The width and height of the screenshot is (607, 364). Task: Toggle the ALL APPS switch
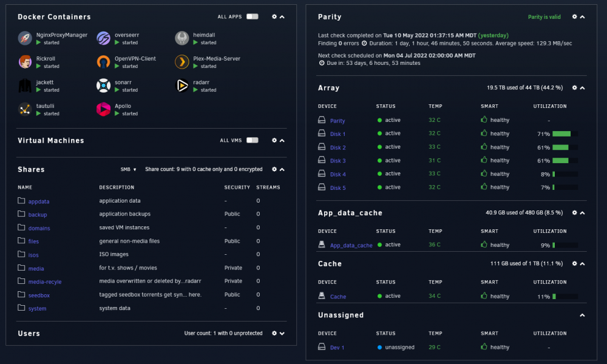(x=253, y=16)
